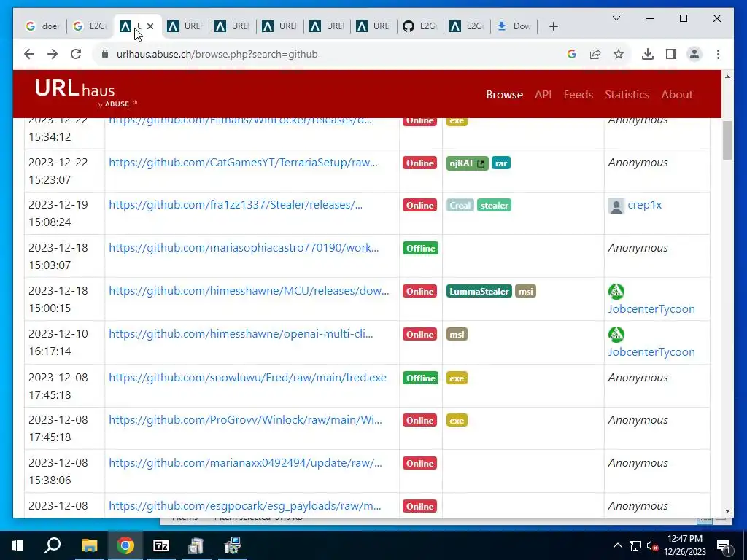
Task: Open marianaxx0492494 update link
Action: [x=245, y=462]
